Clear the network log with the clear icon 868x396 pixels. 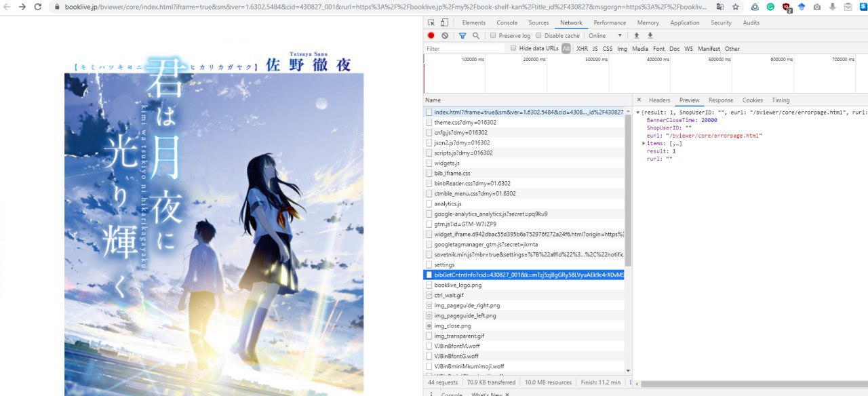445,35
